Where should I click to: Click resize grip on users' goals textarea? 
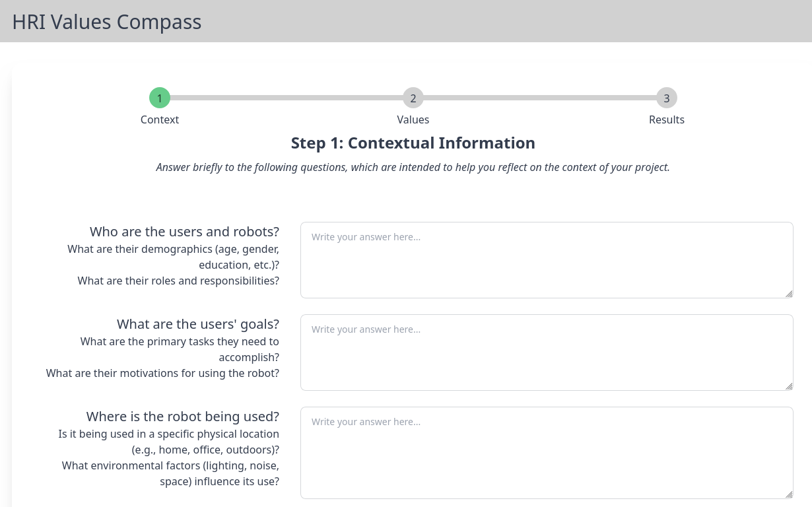(789, 386)
